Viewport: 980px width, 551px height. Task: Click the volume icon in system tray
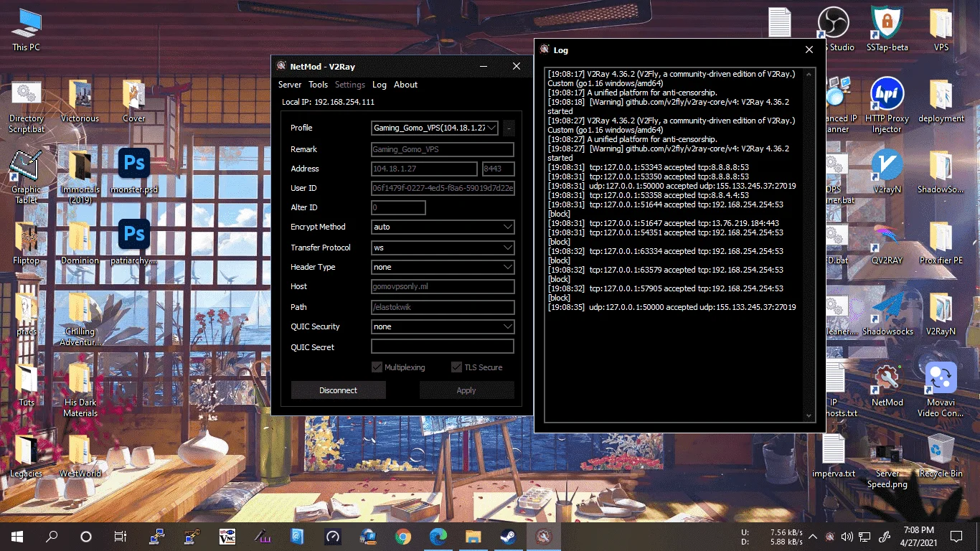[847, 536]
